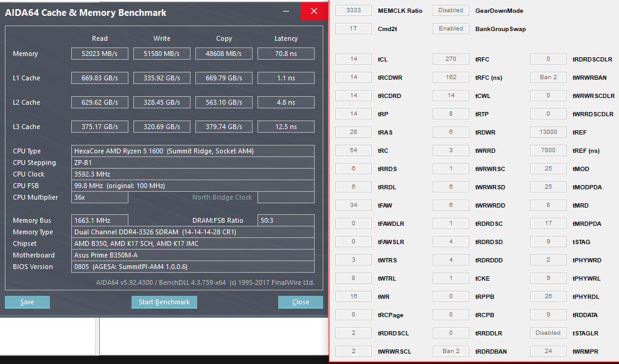The image size is (619, 364).
Task: Click the CPU Stepping field ZP-B1
Action: [193, 163]
